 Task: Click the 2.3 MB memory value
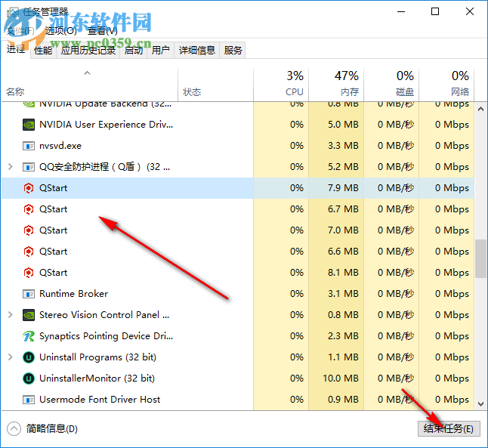pos(343,336)
